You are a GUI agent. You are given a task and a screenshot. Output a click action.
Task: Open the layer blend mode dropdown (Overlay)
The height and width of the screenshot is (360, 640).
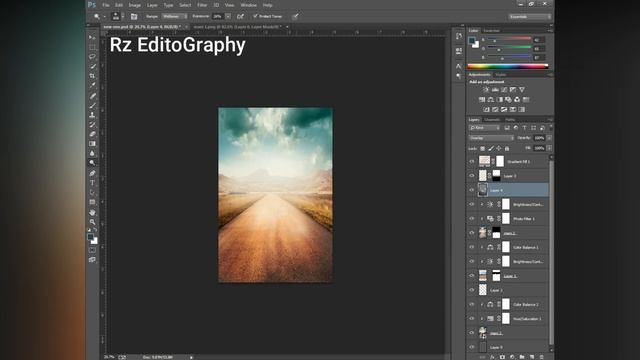tap(491, 138)
